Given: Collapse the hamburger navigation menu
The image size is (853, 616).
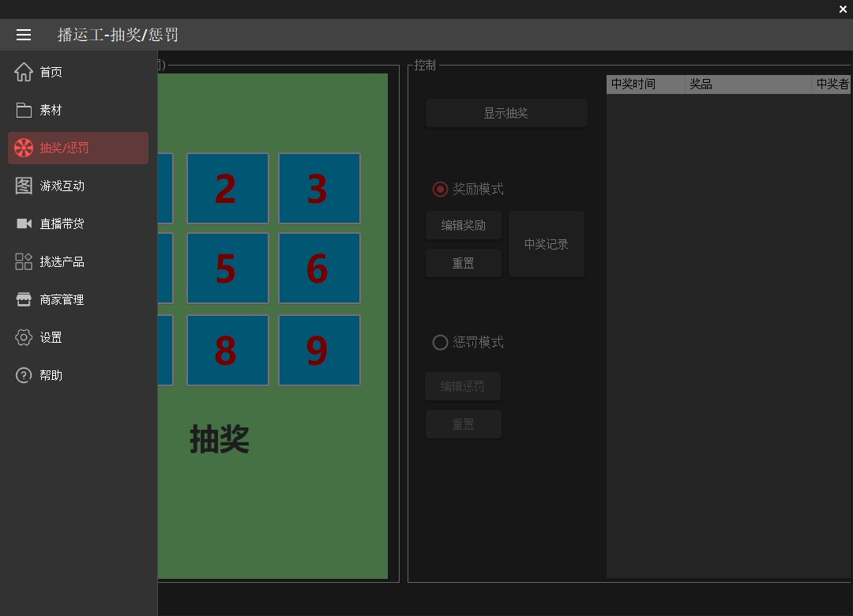Looking at the screenshot, I should click(24, 35).
